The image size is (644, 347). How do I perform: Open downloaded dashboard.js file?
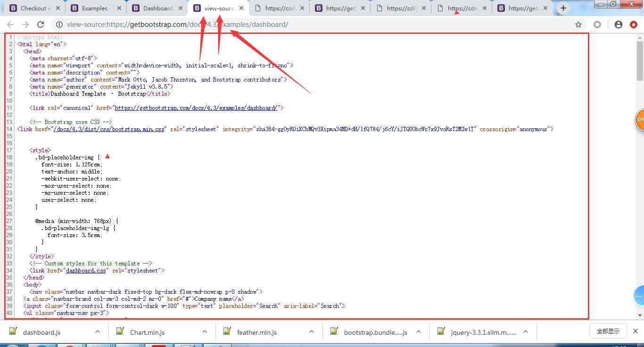[x=41, y=332]
